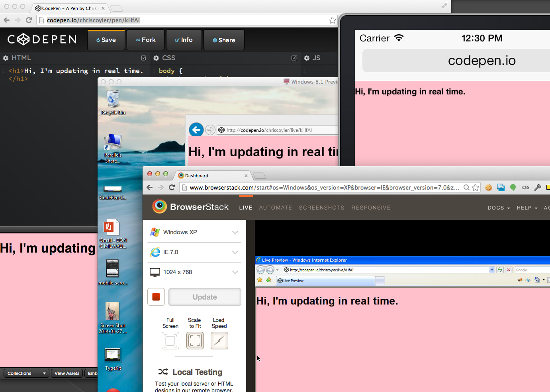Reload the CodePen browser page
This screenshot has height=392, width=550.
point(29,20)
